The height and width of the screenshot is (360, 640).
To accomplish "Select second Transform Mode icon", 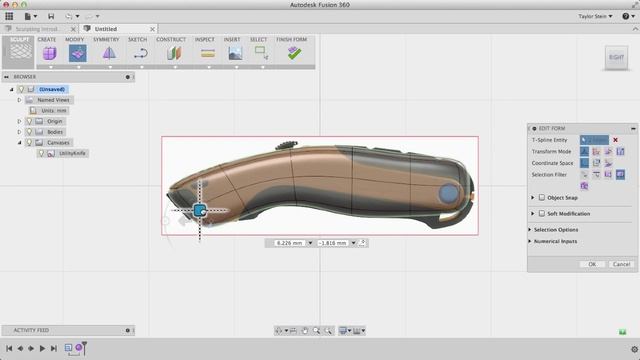I will click(596, 151).
